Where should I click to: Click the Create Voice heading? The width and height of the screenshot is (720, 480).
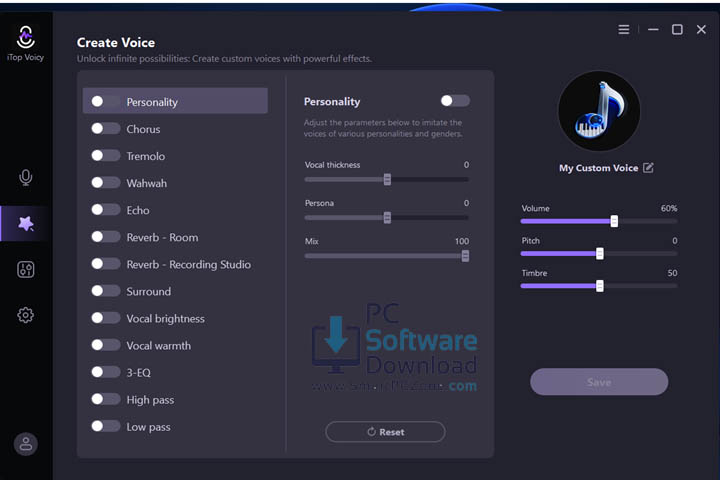click(x=116, y=43)
